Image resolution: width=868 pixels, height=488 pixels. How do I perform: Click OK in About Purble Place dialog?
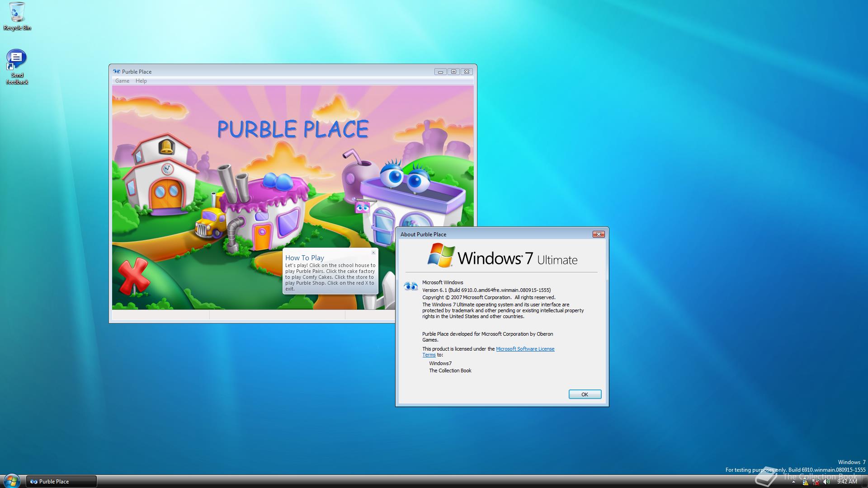coord(585,394)
